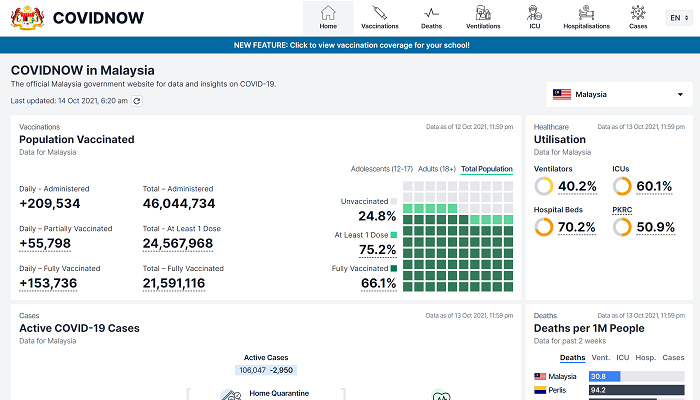This screenshot has height=400, width=700.
Task: Click the Active Cases 106,047 badge
Action: pos(266,370)
